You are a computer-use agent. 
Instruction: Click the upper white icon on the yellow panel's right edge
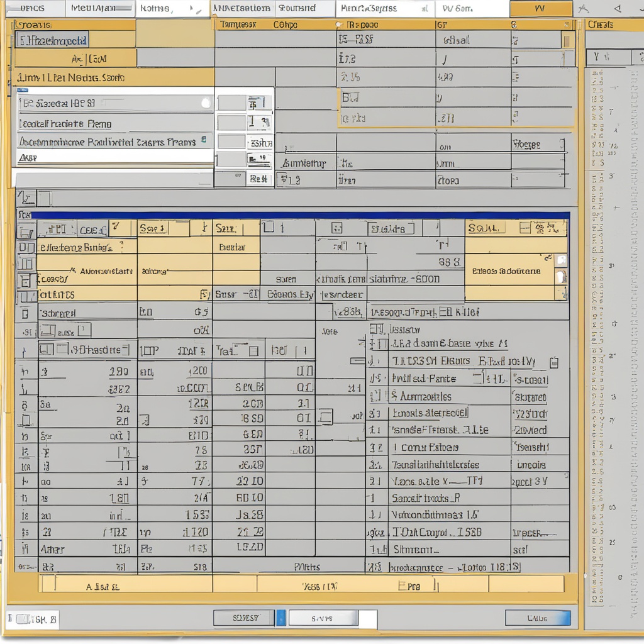click(561, 260)
